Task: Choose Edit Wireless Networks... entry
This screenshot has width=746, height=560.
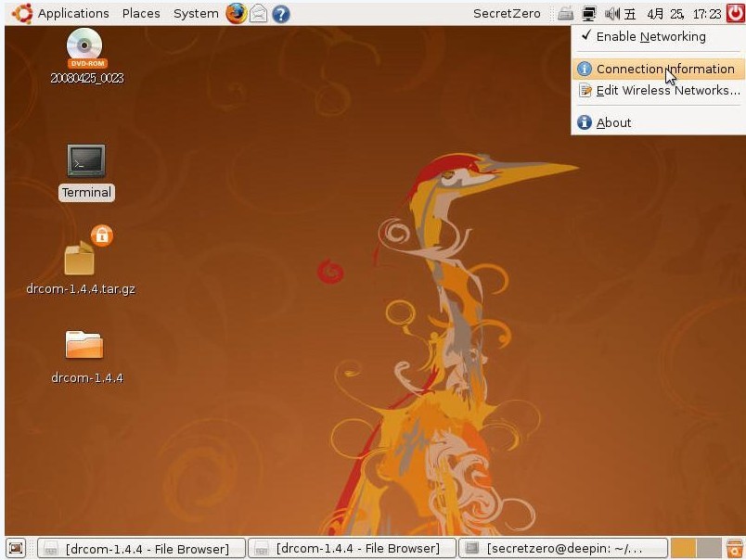Action: pos(659,90)
